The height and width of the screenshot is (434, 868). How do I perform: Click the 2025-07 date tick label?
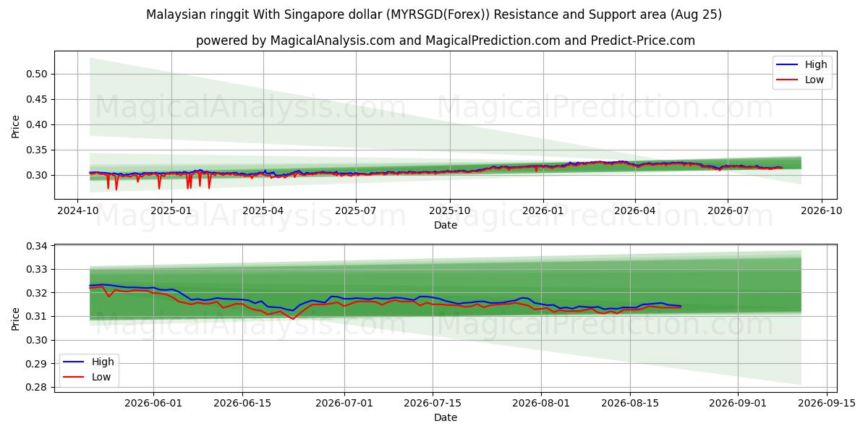point(355,211)
